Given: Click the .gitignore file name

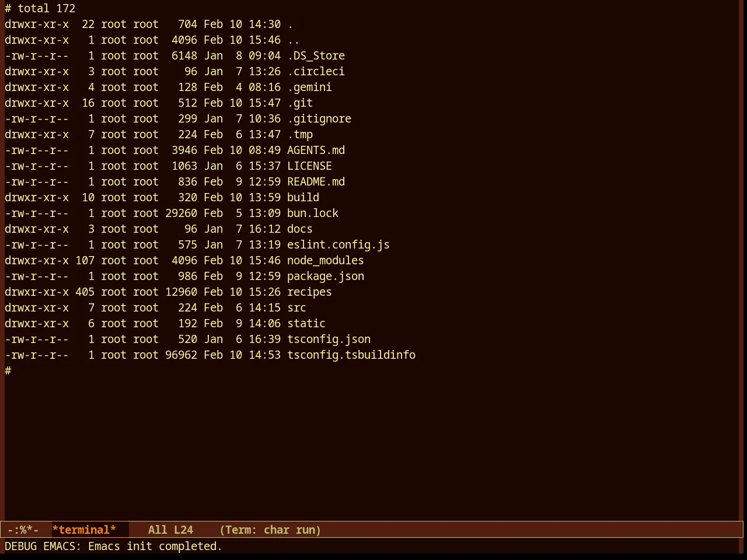Looking at the screenshot, I should 319,119.
